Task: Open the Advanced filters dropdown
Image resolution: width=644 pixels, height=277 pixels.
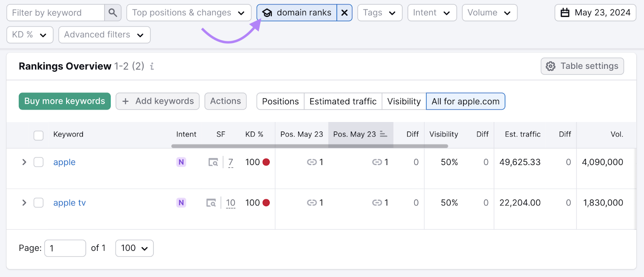Action: tap(104, 35)
